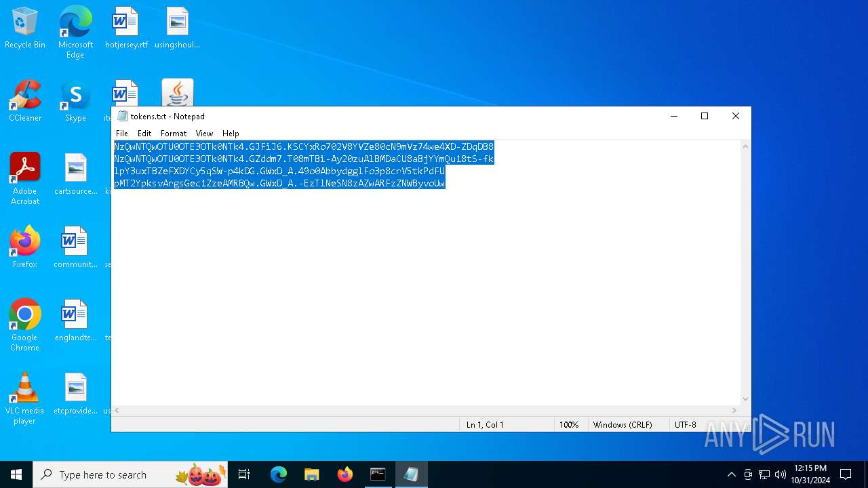868x488 pixels.
Task: Open the Windows Start menu
Action: [x=16, y=474]
